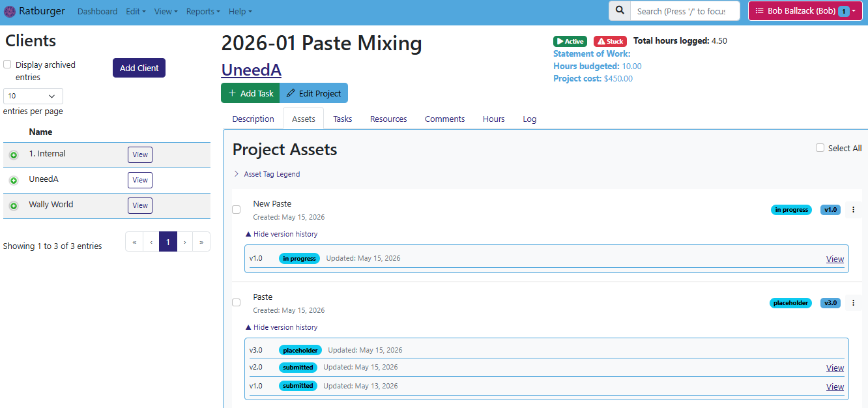This screenshot has width=868, height=408.
Task: Click placeholder tag on Paste header
Action: pos(790,303)
